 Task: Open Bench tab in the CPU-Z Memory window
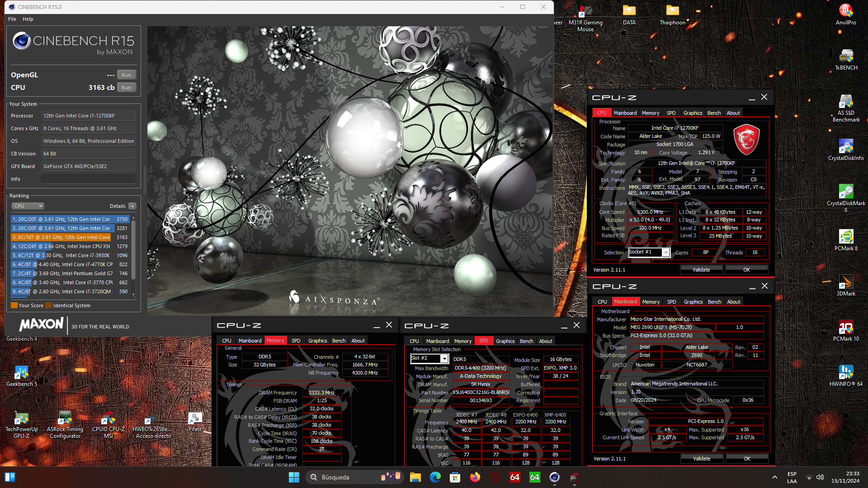point(339,341)
